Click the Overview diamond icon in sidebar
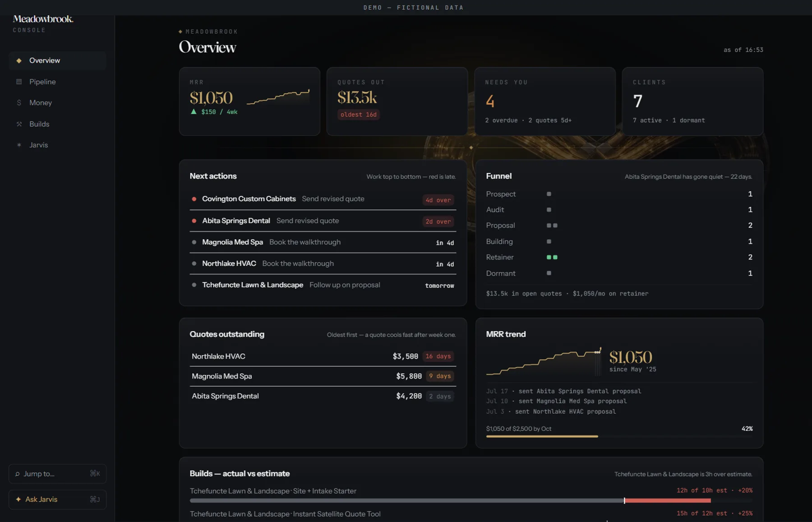 (x=19, y=60)
